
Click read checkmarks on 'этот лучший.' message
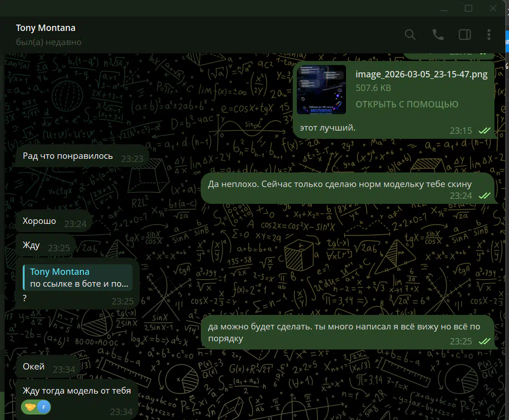pos(484,131)
